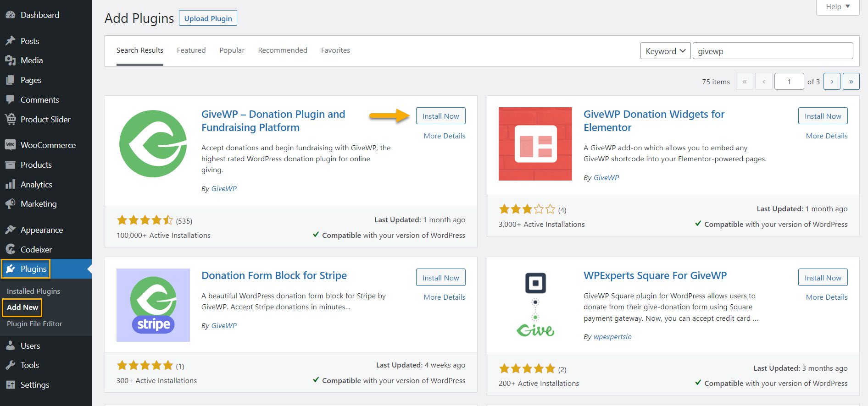The height and width of the screenshot is (406, 868).
Task: Click the Pages icon in sidebar
Action: pos(10,80)
